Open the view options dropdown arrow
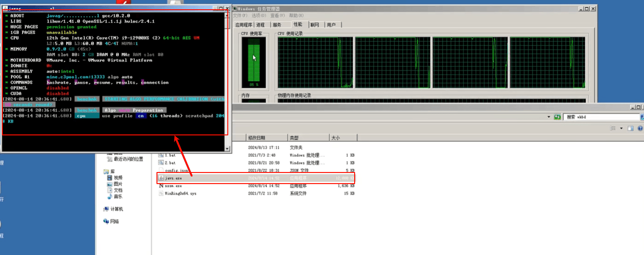The image size is (644, 255). 620,128
